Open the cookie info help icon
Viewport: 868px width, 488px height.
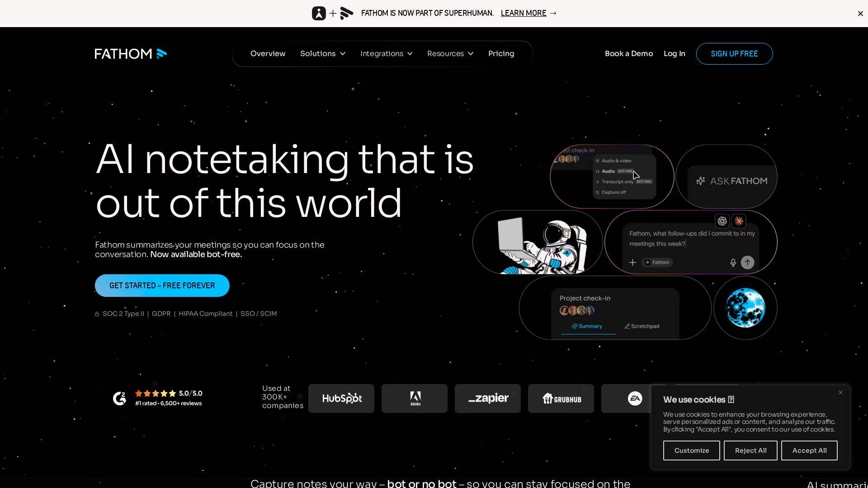(x=731, y=399)
